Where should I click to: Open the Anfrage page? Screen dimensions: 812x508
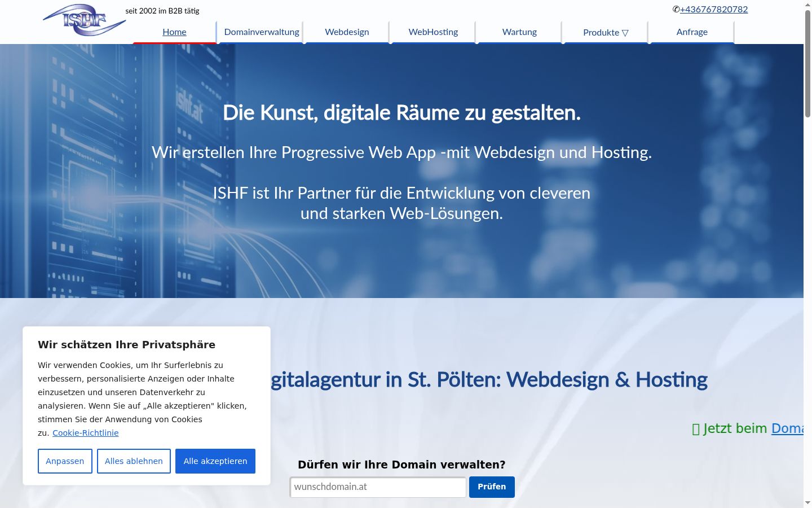(692, 32)
